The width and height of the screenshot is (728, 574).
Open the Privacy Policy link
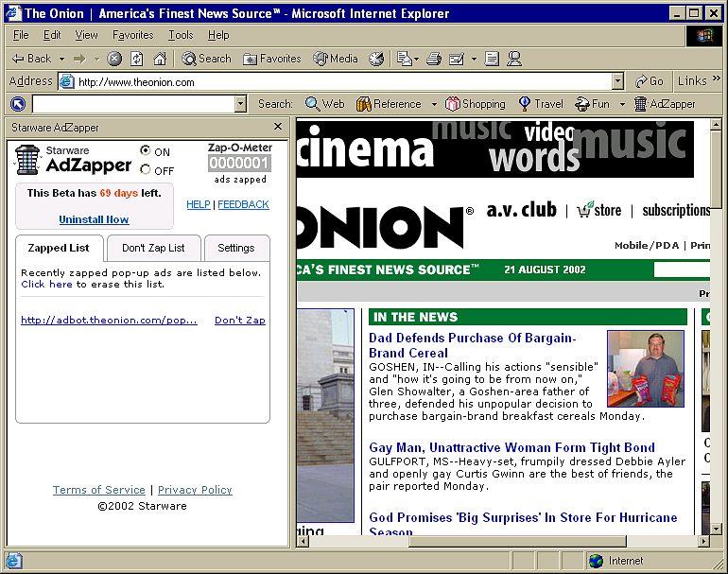(x=195, y=490)
